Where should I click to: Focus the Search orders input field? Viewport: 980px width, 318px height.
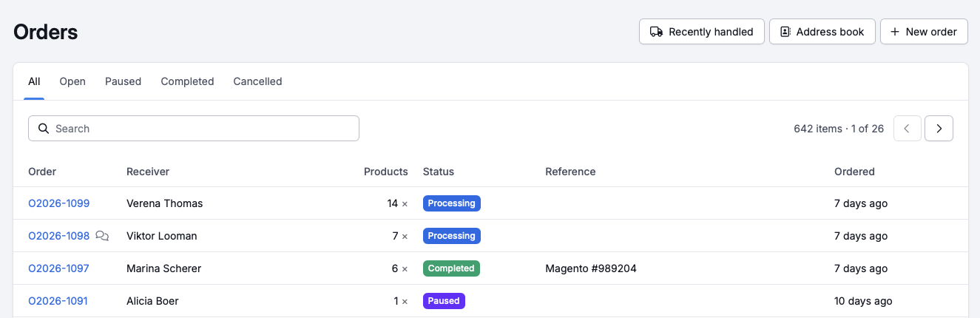(194, 128)
